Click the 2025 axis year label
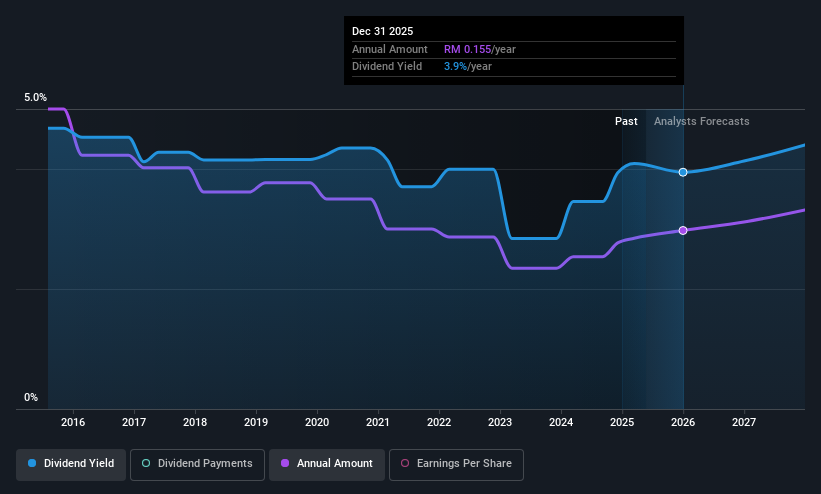821x494 pixels. (622, 422)
